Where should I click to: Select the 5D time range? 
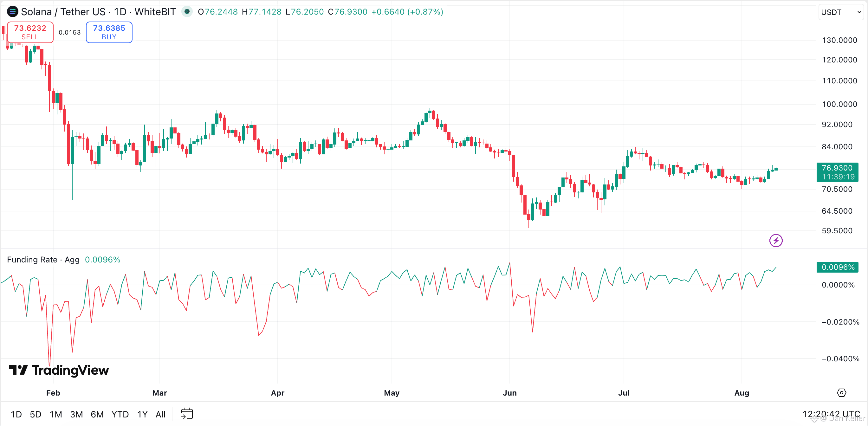tap(36, 414)
